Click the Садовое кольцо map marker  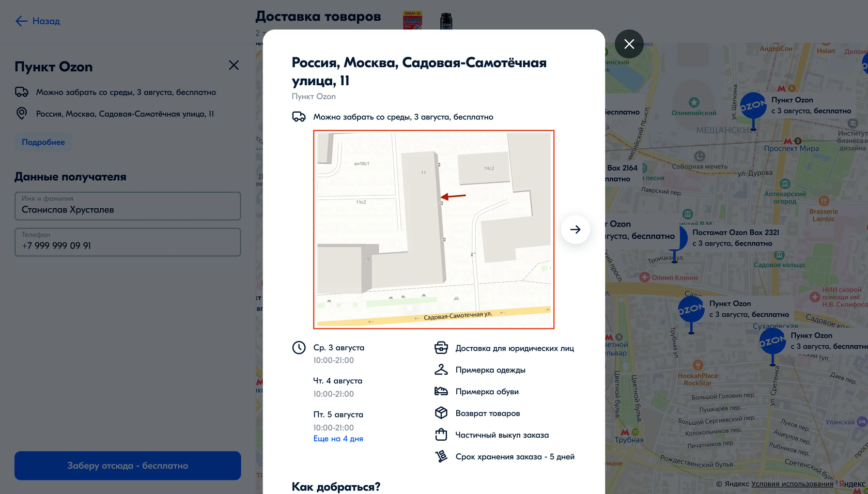click(x=779, y=255)
